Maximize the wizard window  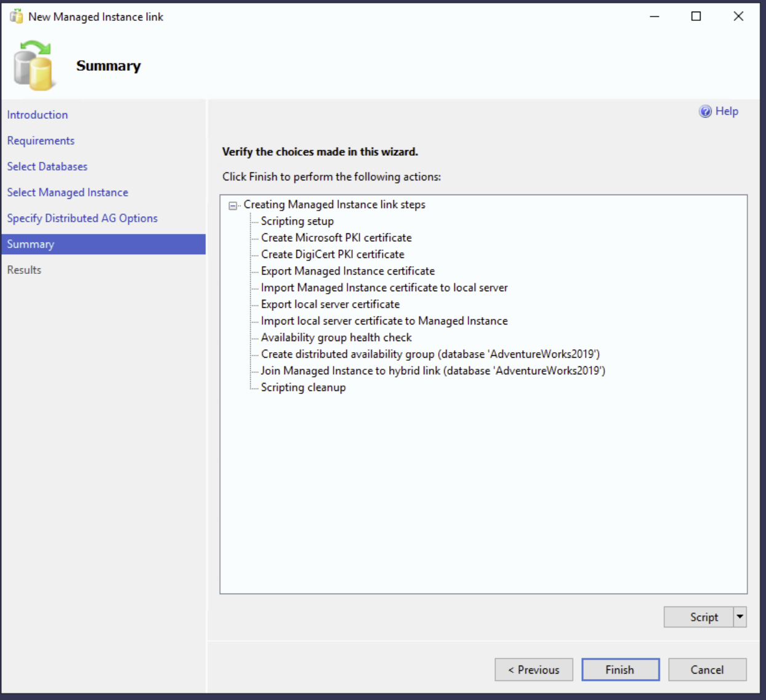[x=696, y=17]
